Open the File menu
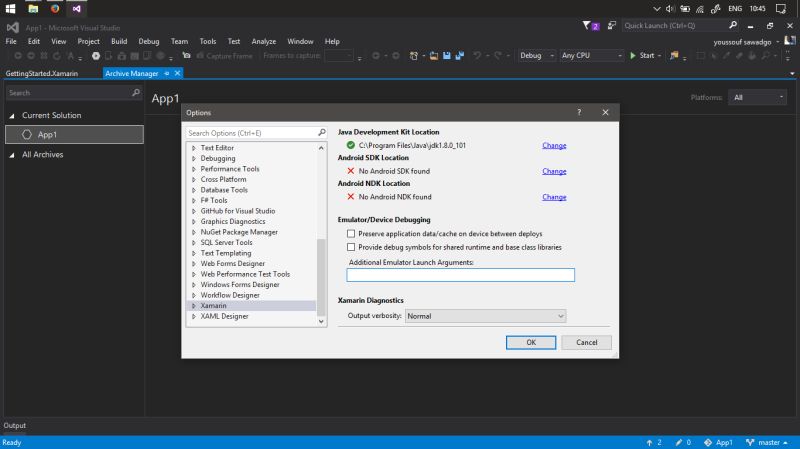 [11, 41]
